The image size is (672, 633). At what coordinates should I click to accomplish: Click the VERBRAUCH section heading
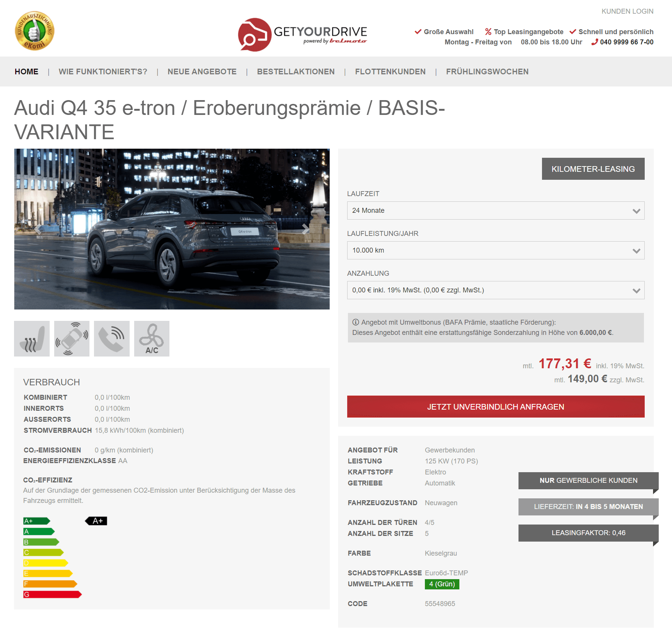click(x=52, y=382)
